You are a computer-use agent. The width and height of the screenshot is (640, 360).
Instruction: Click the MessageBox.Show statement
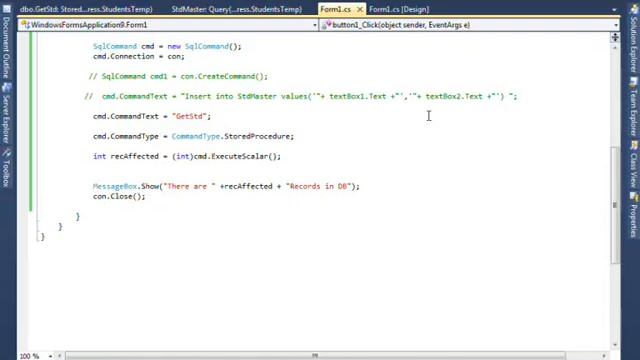coord(226,186)
